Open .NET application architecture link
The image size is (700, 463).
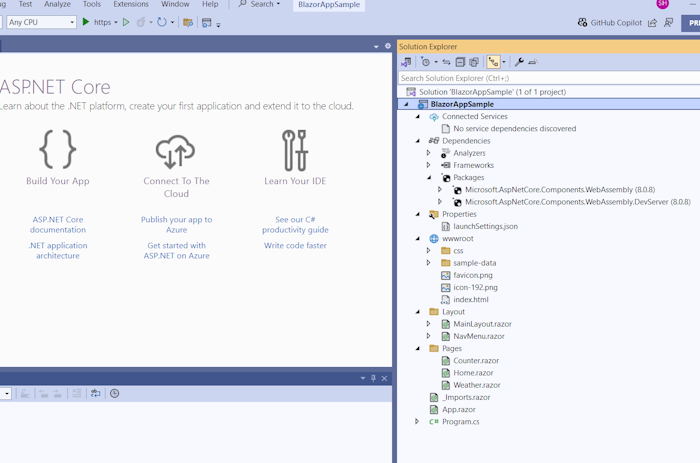(x=58, y=250)
